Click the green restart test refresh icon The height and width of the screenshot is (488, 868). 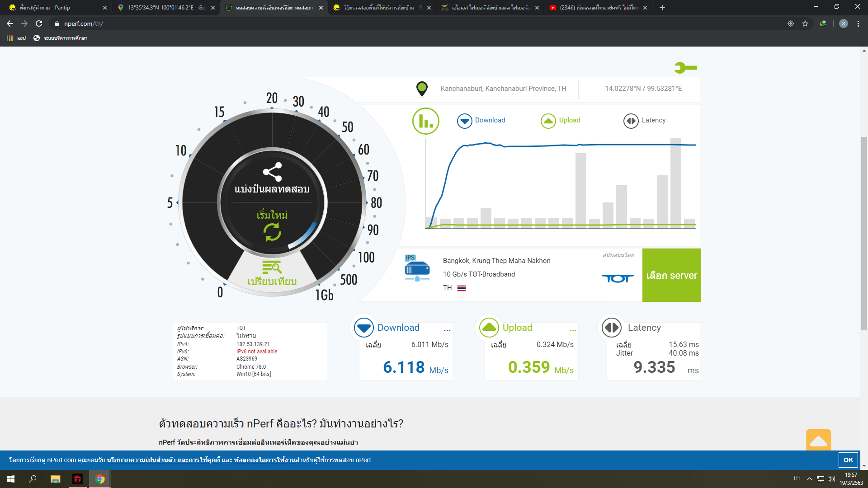click(272, 232)
